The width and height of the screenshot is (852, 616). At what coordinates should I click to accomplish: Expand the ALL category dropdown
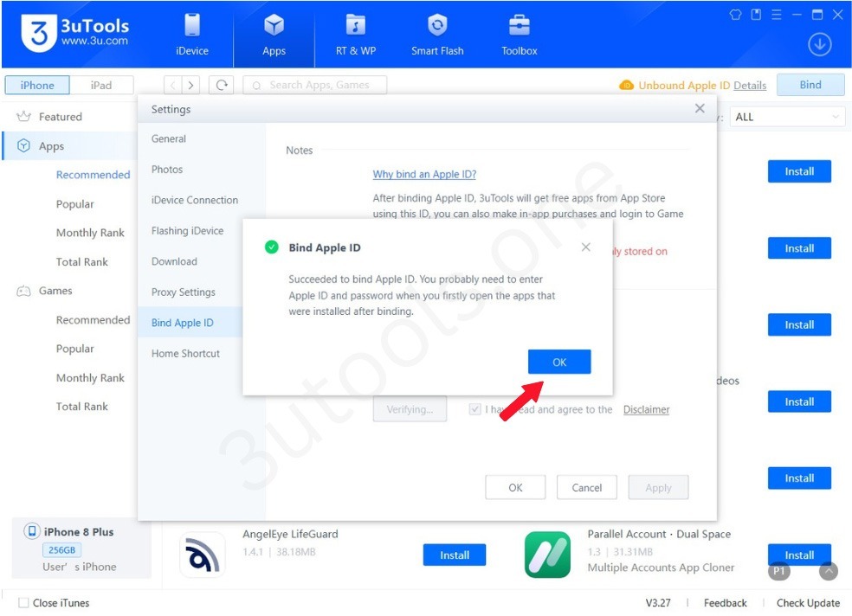click(x=788, y=117)
